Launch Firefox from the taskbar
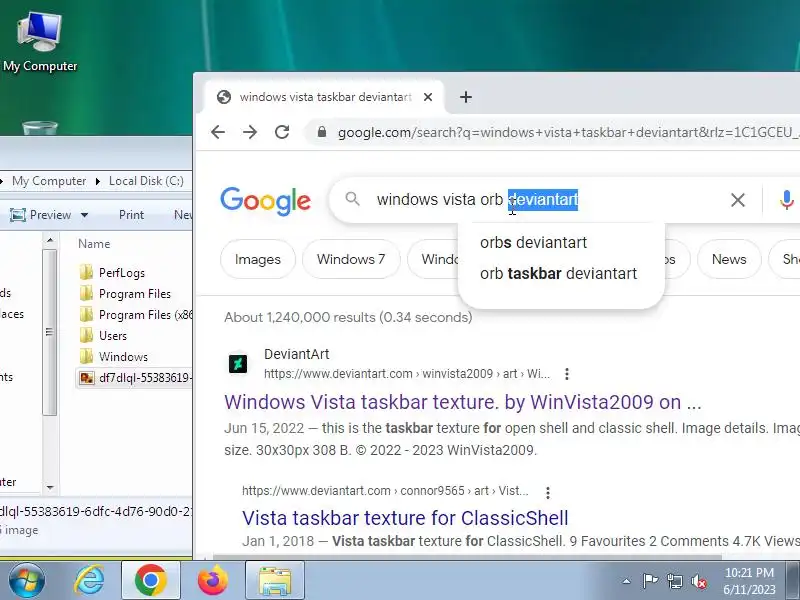 pos(212,581)
